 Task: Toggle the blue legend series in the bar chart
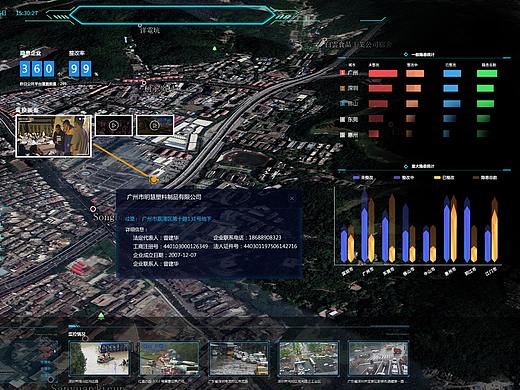tap(363, 178)
